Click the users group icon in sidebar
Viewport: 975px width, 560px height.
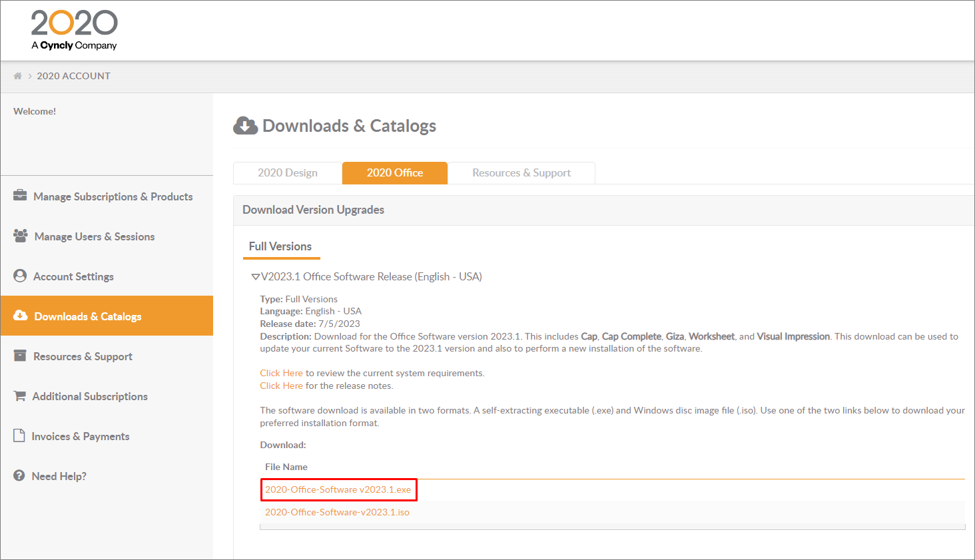(x=21, y=236)
